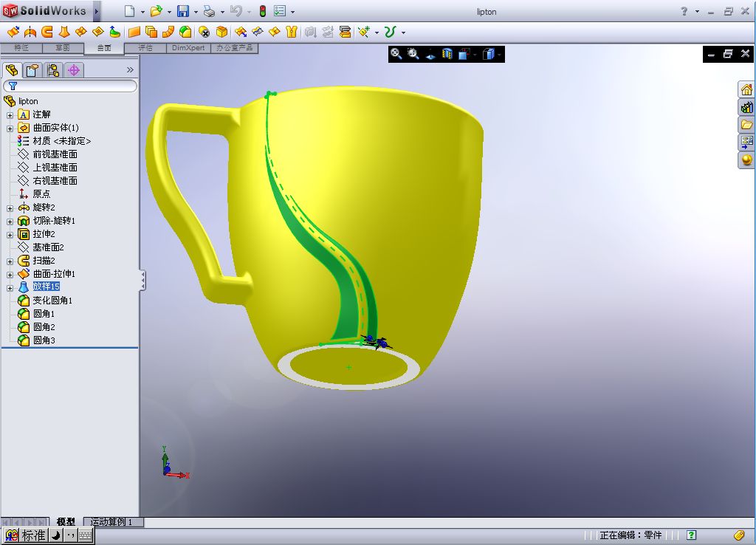756x545 pixels.
Task: Open the Curves dropdown arrow
Action: coord(403,32)
